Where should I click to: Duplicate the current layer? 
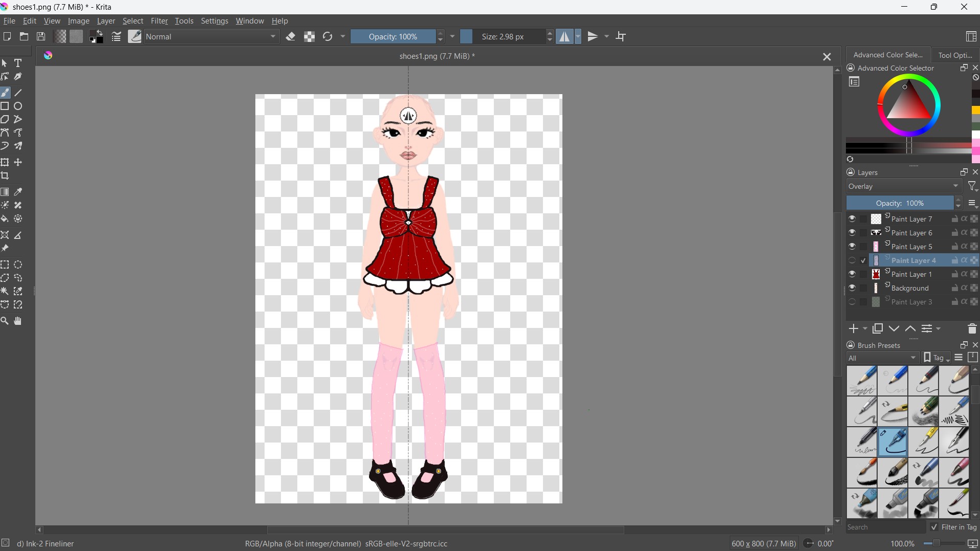878,328
